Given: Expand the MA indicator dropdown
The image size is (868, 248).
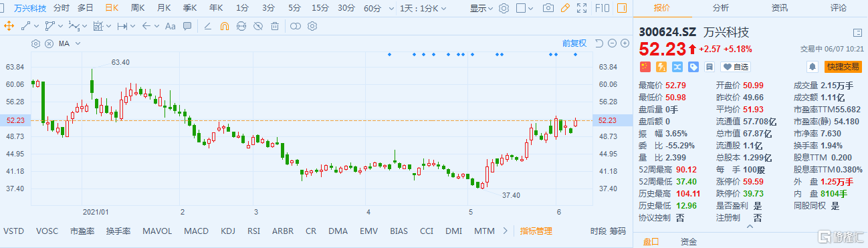Looking at the screenshot, I should pos(78,43).
